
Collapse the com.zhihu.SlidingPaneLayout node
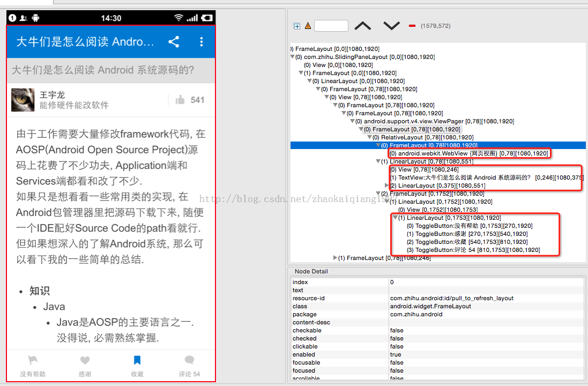coord(293,57)
